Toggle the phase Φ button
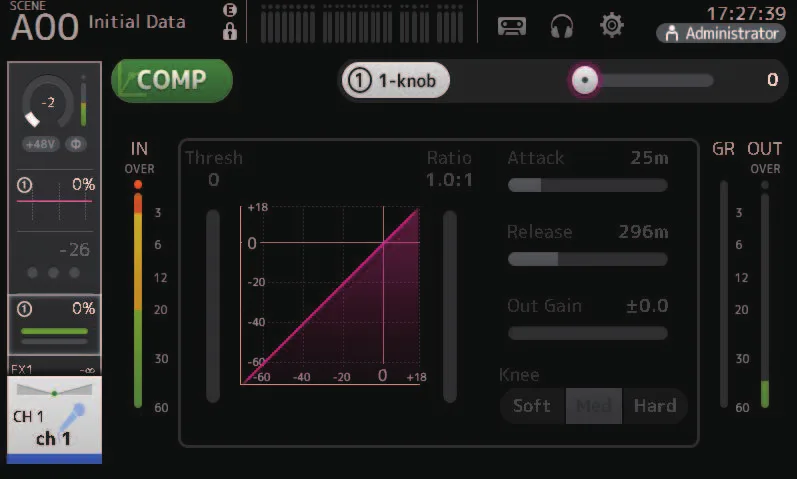Screen dimensions: 797x479 click(76, 144)
